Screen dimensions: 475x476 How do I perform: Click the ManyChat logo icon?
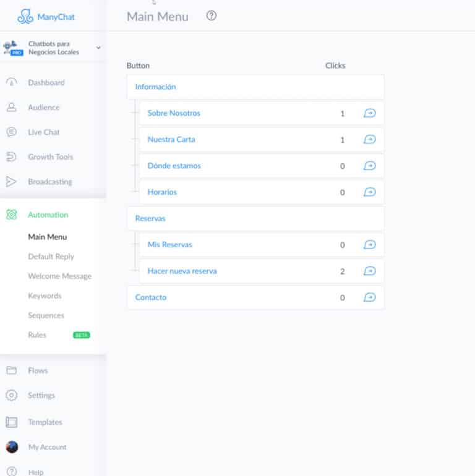pos(25,17)
